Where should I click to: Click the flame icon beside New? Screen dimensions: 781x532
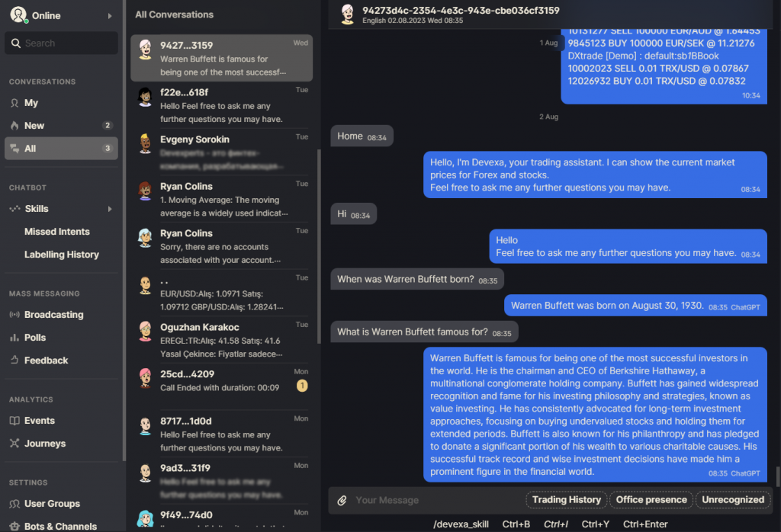[x=14, y=126]
